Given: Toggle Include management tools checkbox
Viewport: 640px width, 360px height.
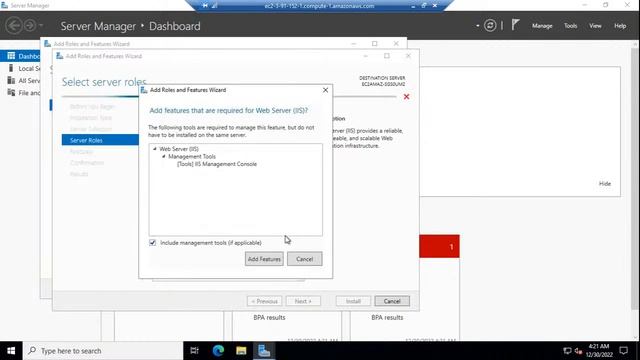Looking at the screenshot, I should tap(153, 242).
